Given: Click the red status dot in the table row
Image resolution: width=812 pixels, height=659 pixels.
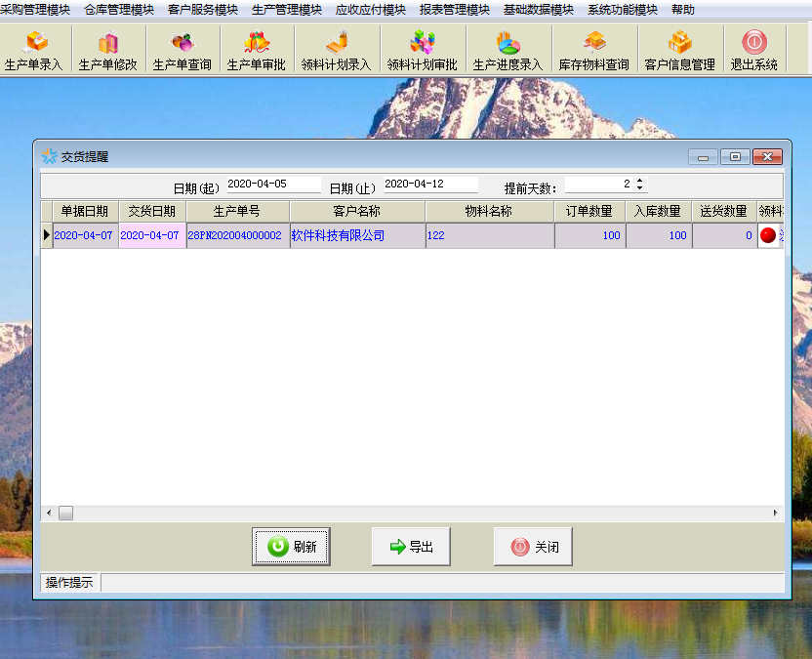Looking at the screenshot, I should [x=767, y=235].
